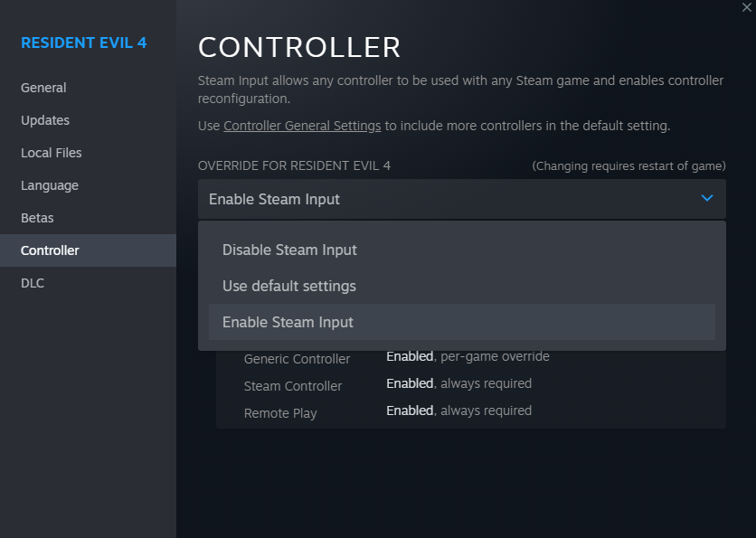Select the Controller tab in sidebar
This screenshot has width=756, height=538.
(x=50, y=250)
